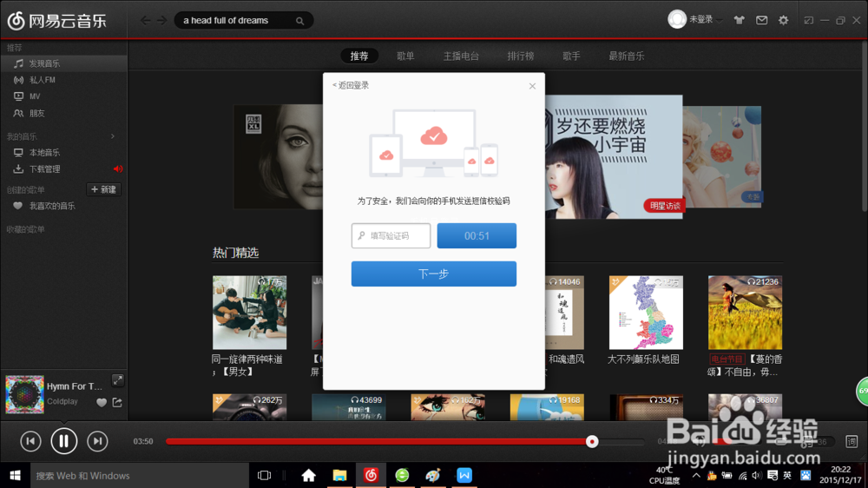Open the settings gear icon
Image resolution: width=868 pixels, height=488 pixels.
pos(783,20)
